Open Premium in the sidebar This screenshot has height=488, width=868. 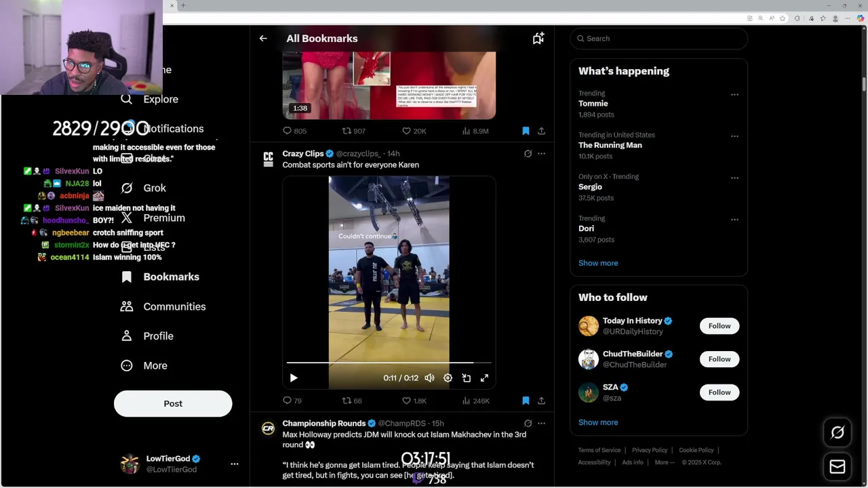(x=153, y=218)
